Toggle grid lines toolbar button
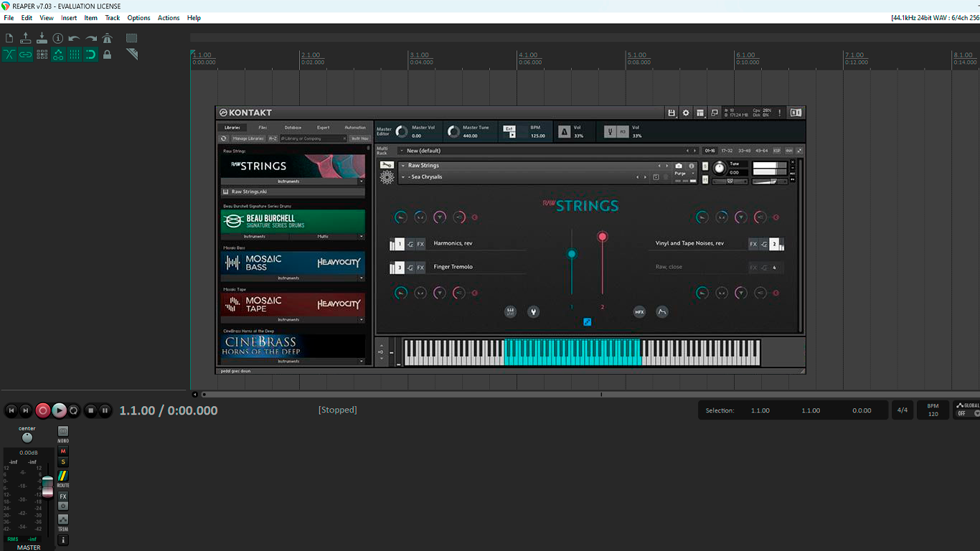This screenshot has width=980, height=551. 75,55
